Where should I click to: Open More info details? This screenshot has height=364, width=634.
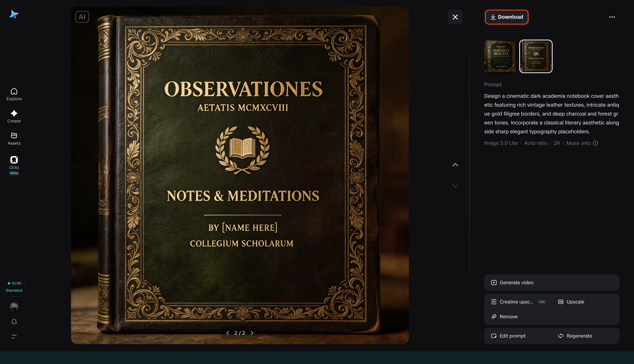click(582, 143)
